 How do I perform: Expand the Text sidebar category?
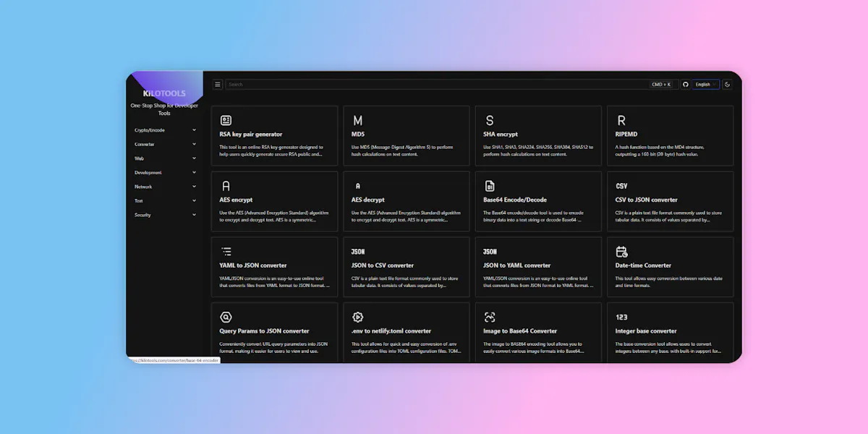click(x=164, y=200)
